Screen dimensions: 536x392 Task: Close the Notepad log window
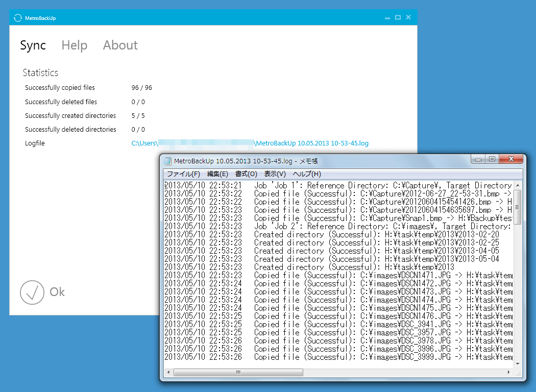[x=511, y=159]
